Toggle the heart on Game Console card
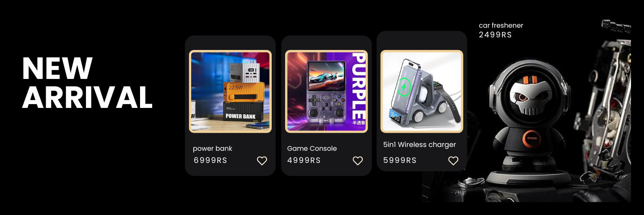This screenshot has height=215, width=644. (x=358, y=161)
